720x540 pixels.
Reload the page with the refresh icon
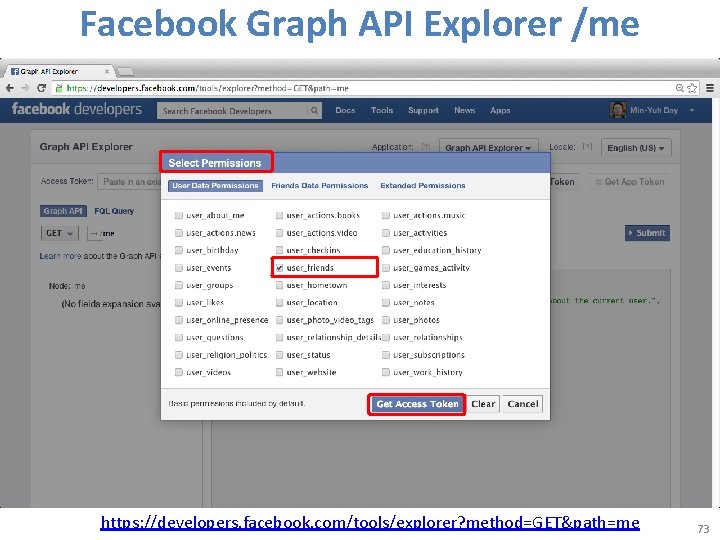(x=41, y=88)
